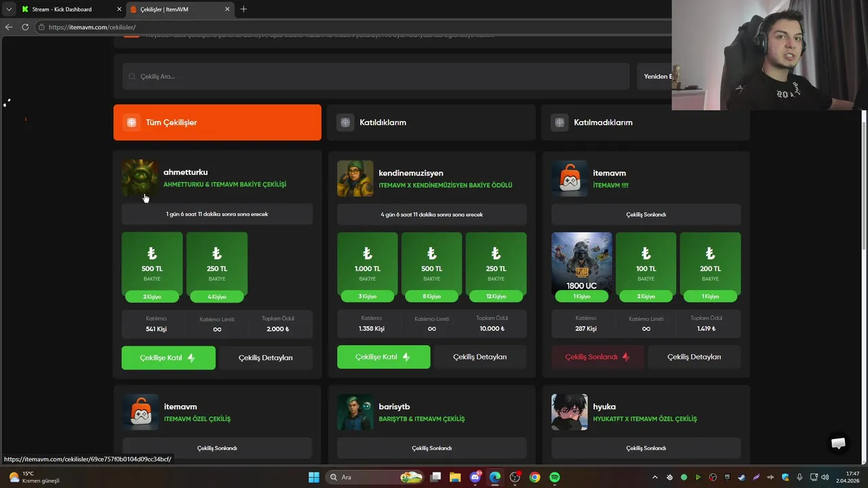Click the Çekiliş Ara search field

[x=376, y=77]
